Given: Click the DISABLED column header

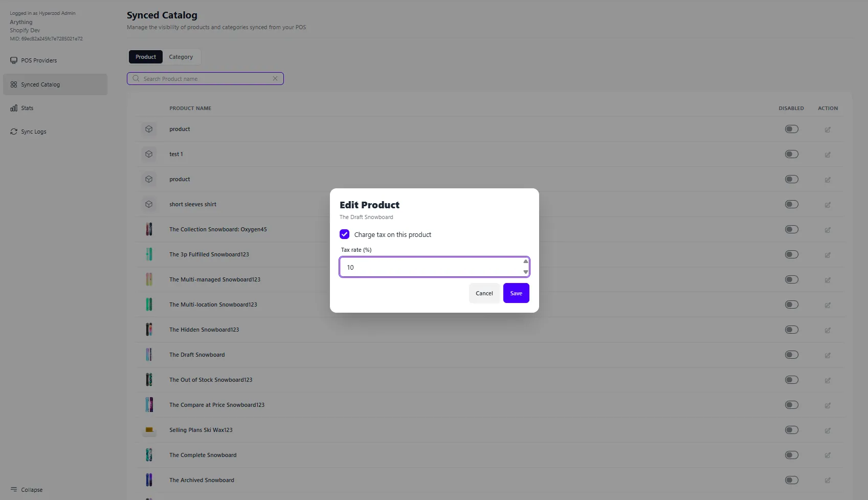Looking at the screenshot, I should tap(791, 108).
